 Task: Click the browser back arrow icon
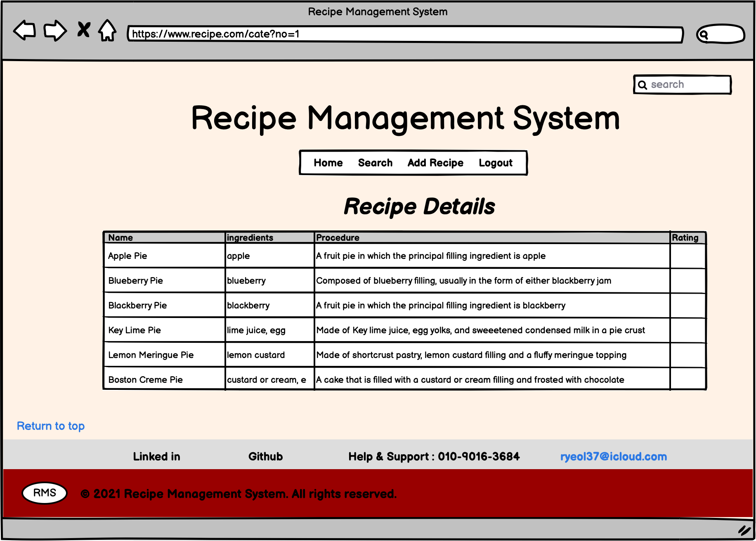(x=24, y=30)
